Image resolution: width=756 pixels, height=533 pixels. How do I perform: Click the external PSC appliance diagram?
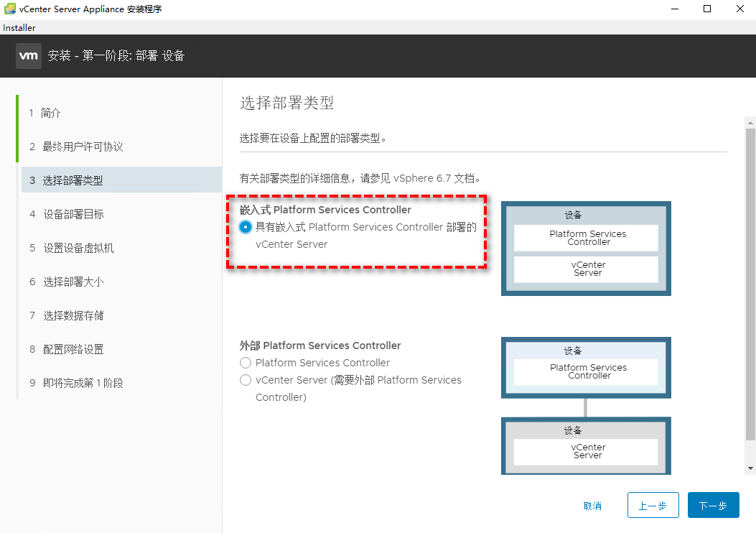pos(586,368)
